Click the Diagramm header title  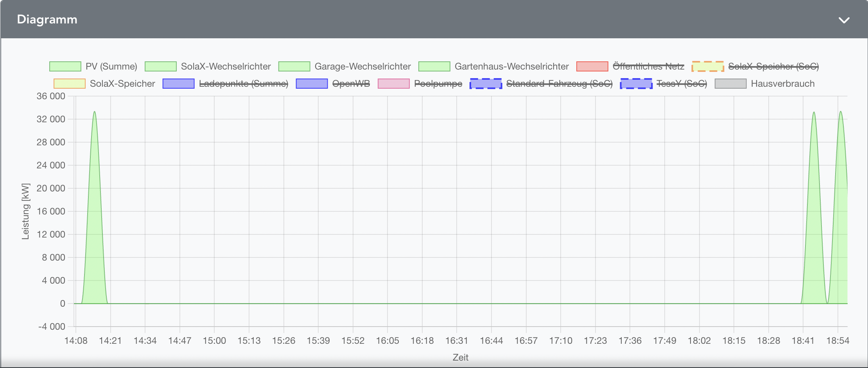47,20
